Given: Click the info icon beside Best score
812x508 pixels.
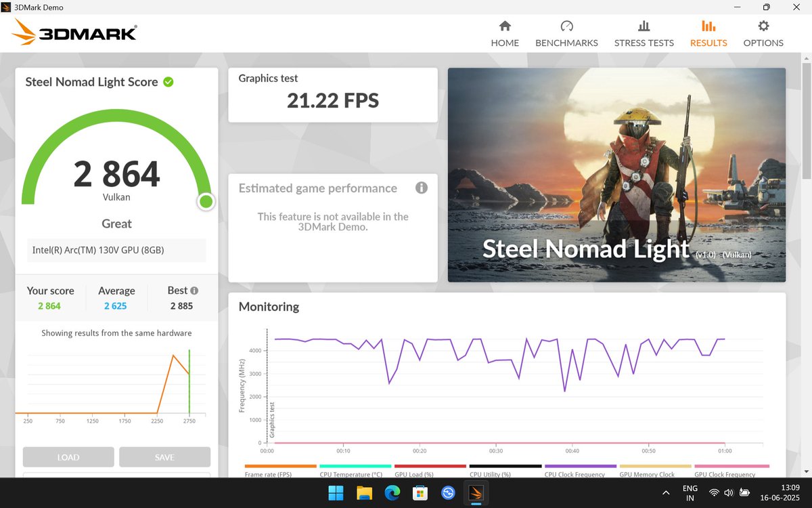Looking at the screenshot, I should coord(194,290).
